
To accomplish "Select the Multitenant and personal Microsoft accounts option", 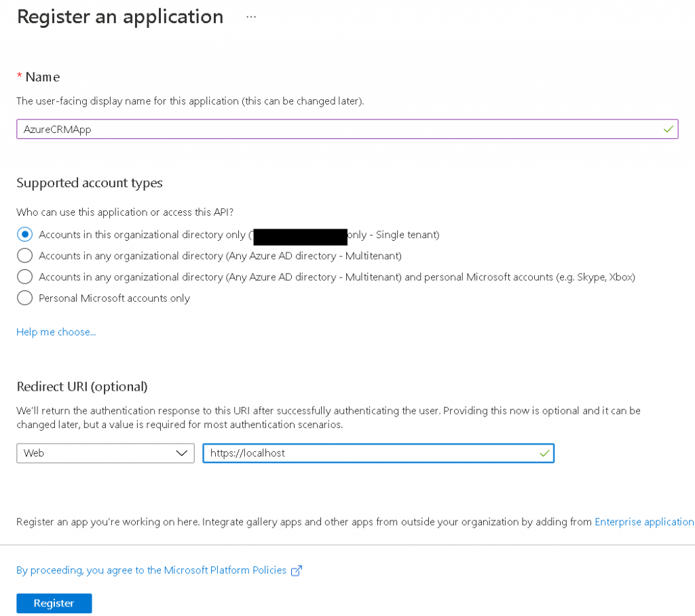I will point(24,277).
